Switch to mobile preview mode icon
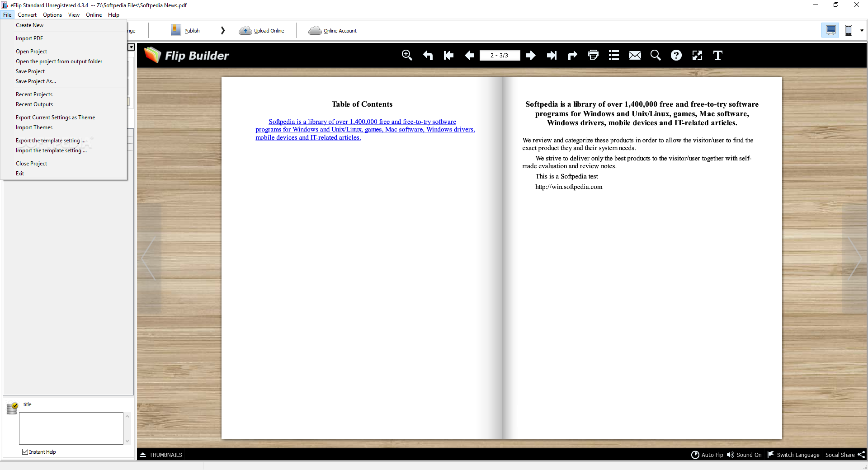 pyautogui.click(x=849, y=30)
